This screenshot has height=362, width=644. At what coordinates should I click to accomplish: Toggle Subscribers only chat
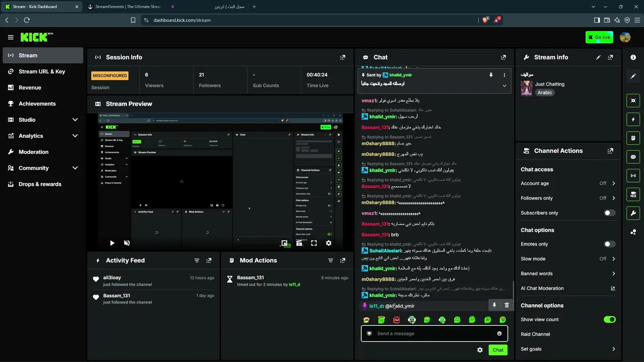click(609, 213)
